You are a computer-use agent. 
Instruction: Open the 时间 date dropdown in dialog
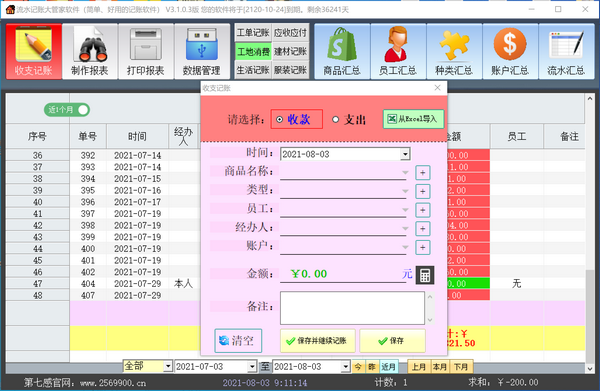(x=405, y=155)
